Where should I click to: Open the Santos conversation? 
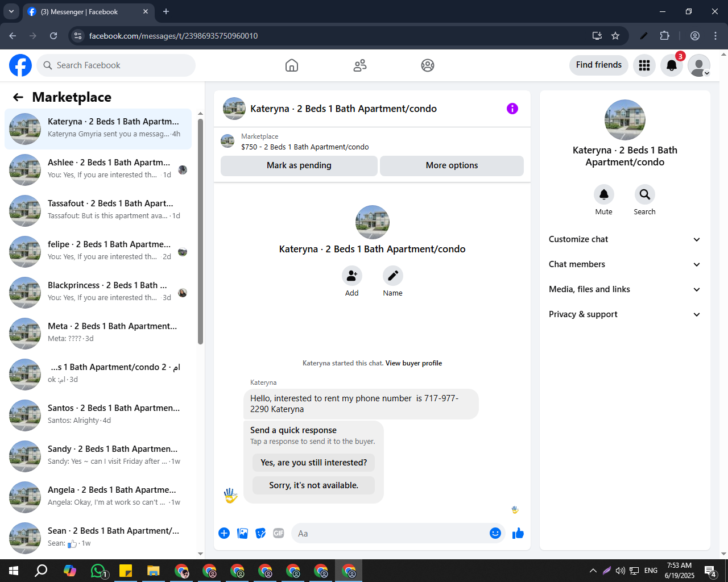point(98,415)
